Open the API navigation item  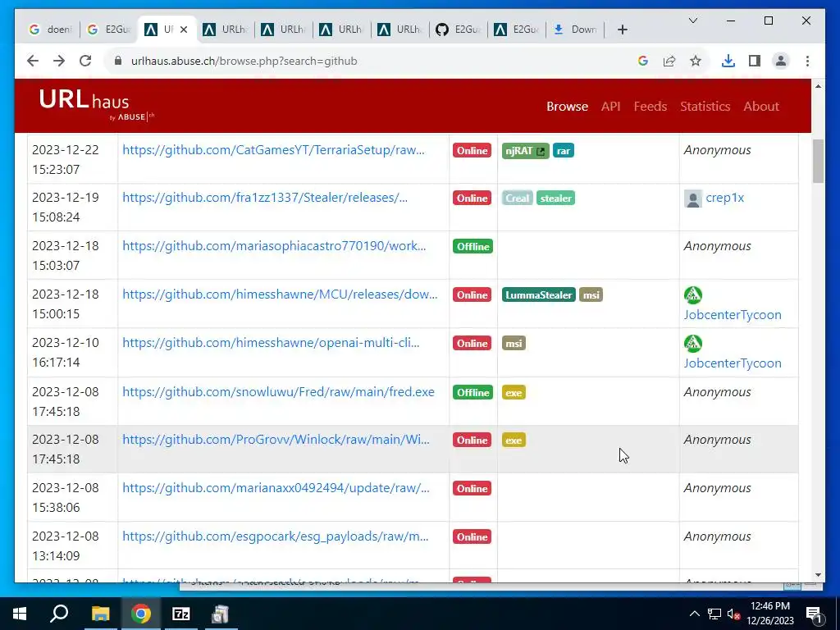(x=610, y=106)
